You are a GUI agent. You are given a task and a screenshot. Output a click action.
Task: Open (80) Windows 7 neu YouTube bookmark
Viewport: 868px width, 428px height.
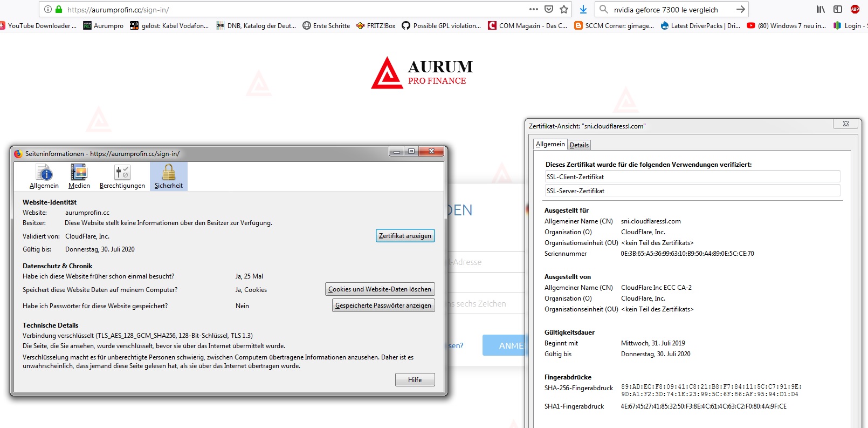pyautogui.click(x=787, y=25)
